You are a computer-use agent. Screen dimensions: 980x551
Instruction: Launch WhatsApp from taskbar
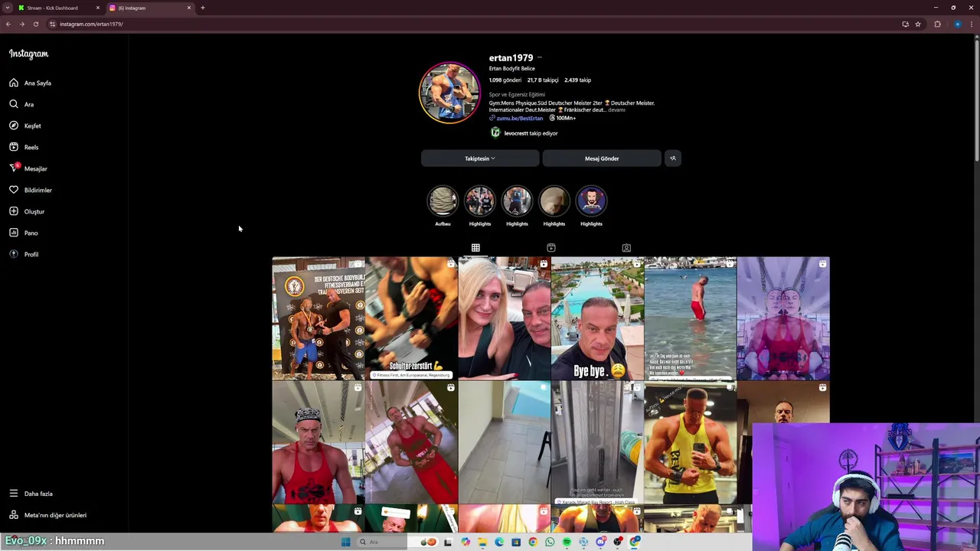click(x=550, y=542)
